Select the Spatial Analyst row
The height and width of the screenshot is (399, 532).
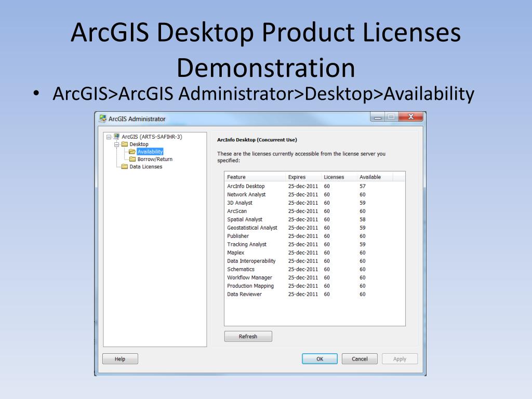point(314,220)
